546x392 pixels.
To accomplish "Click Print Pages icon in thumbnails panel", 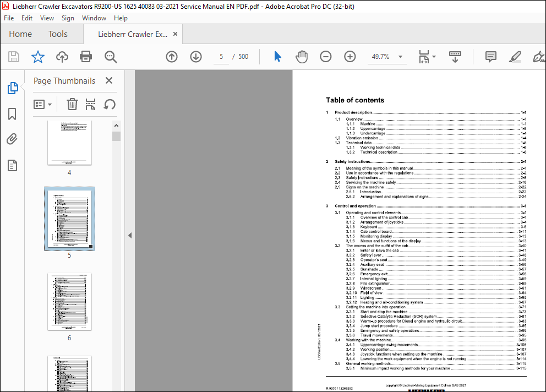I will [90, 104].
